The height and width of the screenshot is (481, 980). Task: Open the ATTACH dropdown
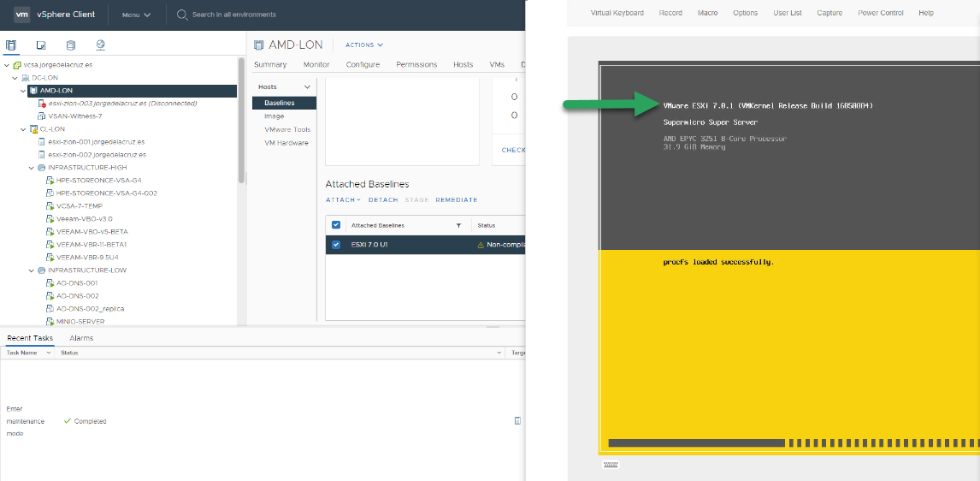(343, 199)
